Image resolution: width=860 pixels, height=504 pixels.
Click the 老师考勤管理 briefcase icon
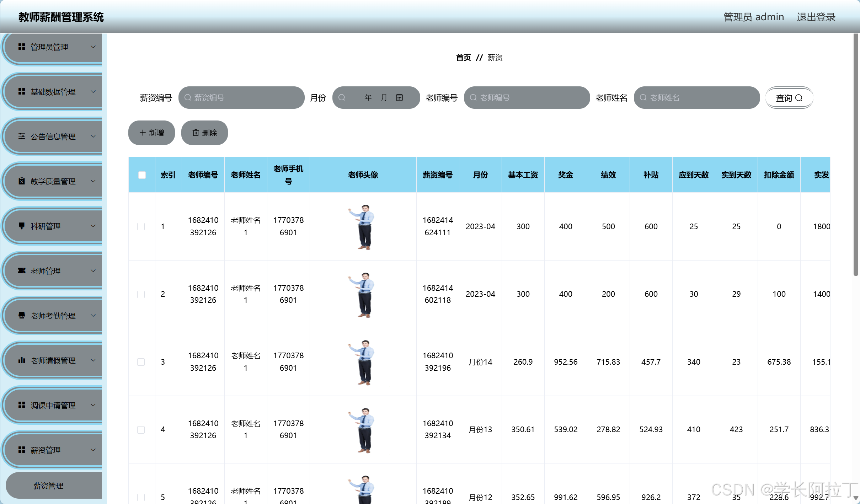click(x=21, y=315)
